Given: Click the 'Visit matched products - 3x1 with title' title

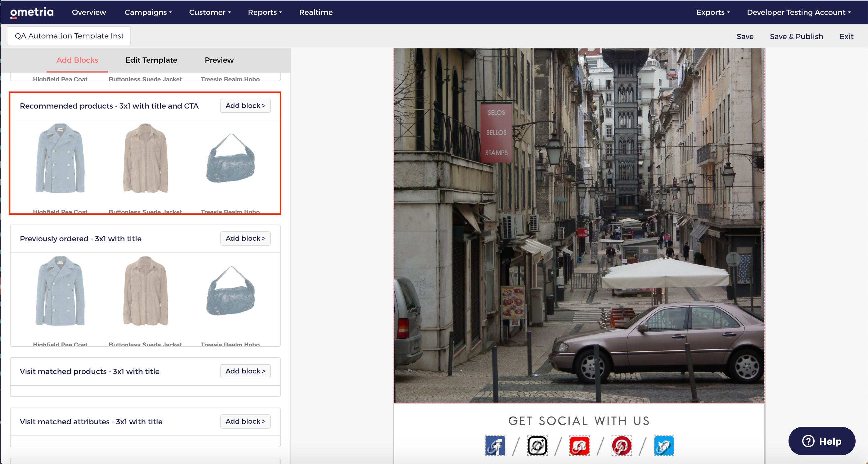Looking at the screenshot, I should point(90,371).
